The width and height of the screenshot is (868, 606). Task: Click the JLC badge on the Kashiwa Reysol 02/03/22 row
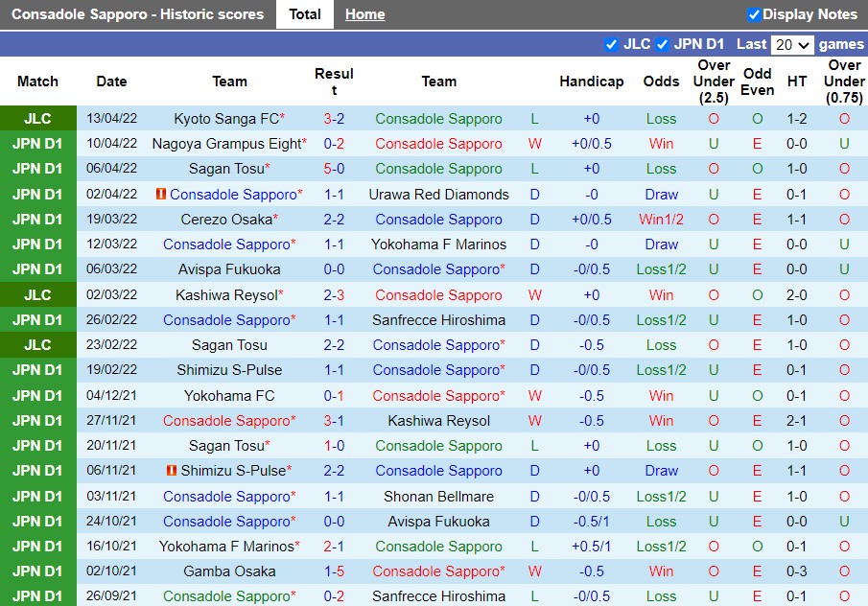pos(38,294)
